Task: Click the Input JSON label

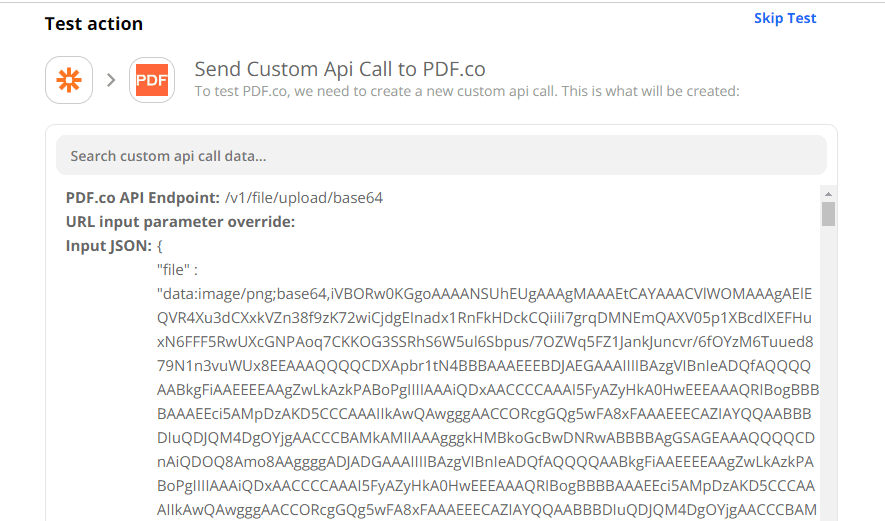Action: tap(109, 246)
